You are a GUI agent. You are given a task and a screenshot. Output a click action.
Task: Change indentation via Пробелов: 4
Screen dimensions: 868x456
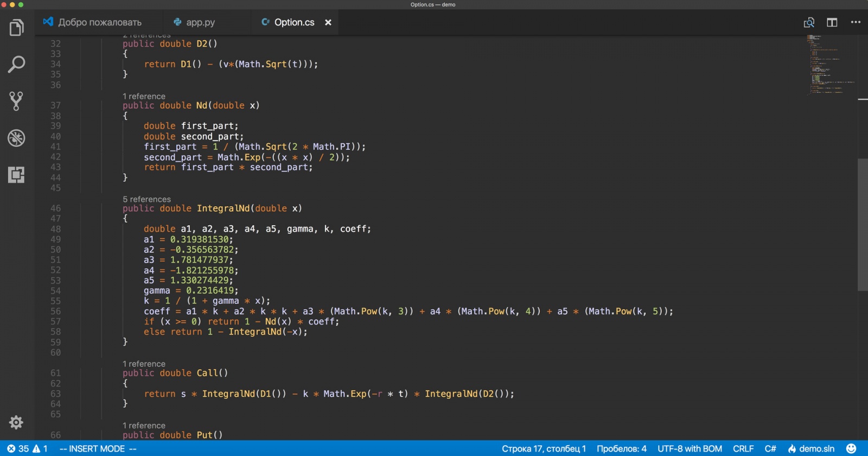tap(622, 449)
